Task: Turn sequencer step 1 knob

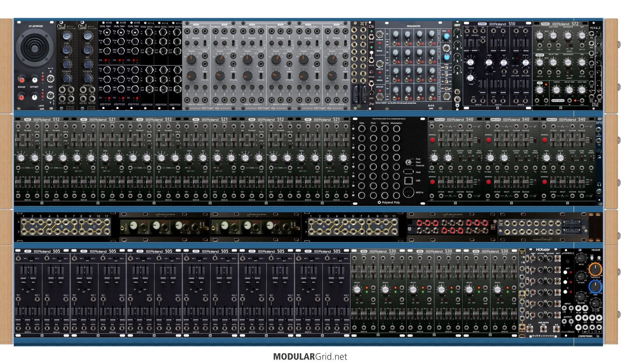Action: [396, 34]
